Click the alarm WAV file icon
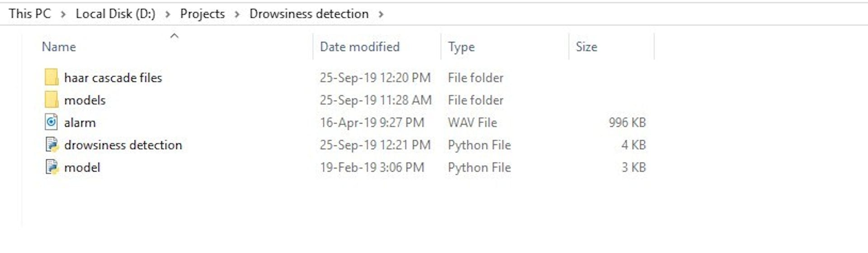 pos(52,122)
